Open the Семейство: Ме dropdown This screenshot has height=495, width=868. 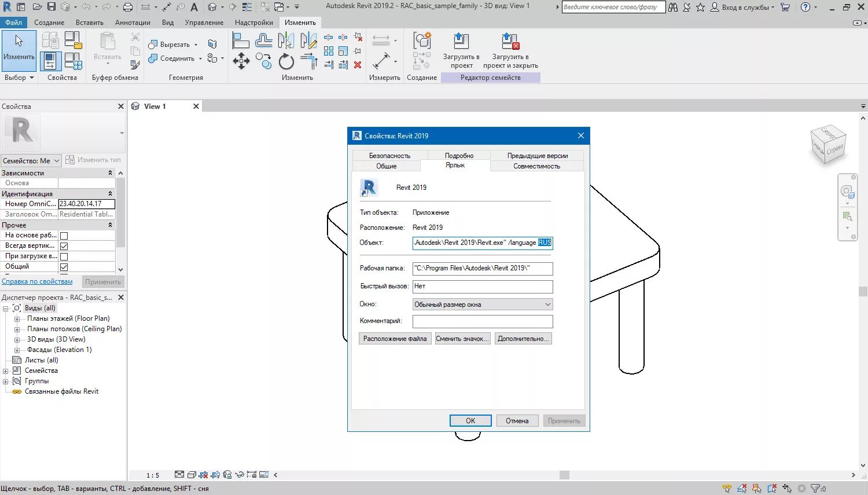31,160
